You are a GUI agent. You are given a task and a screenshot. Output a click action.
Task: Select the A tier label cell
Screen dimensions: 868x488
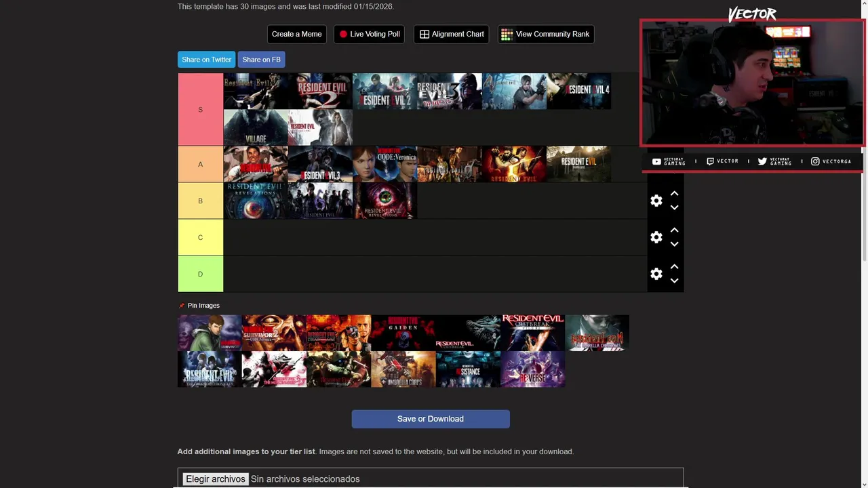201,164
